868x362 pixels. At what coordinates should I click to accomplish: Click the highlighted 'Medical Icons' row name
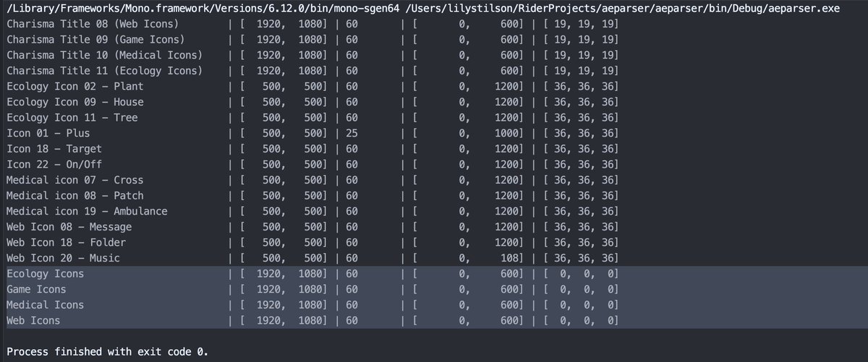[x=45, y=305]
